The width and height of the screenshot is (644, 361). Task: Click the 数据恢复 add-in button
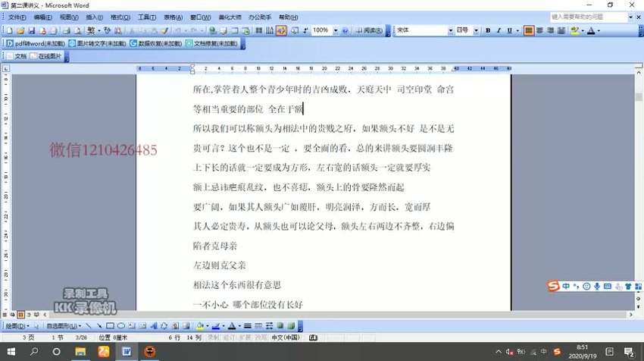pos(155,43)
